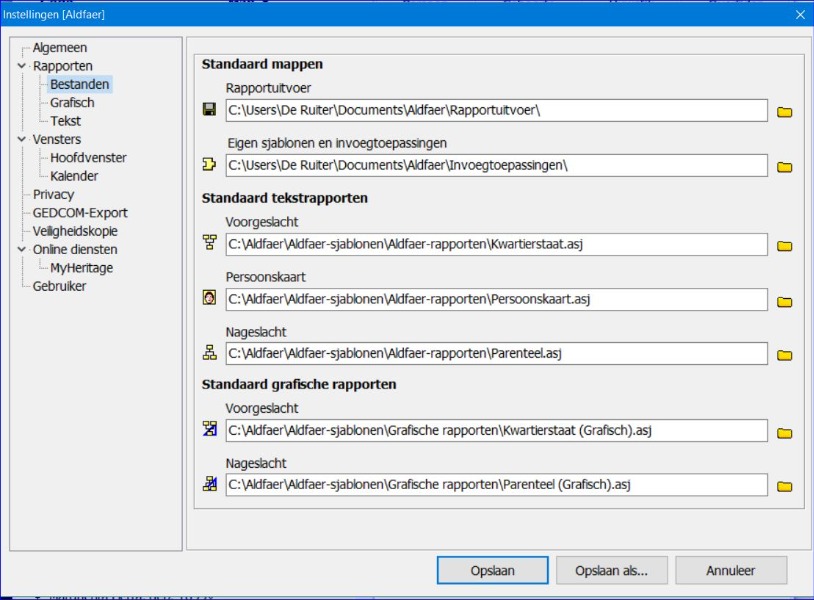Click folder icon beside Kwartierstaat (Grafisch).asj
Screen dimensions: 814x600
point(785,432)
